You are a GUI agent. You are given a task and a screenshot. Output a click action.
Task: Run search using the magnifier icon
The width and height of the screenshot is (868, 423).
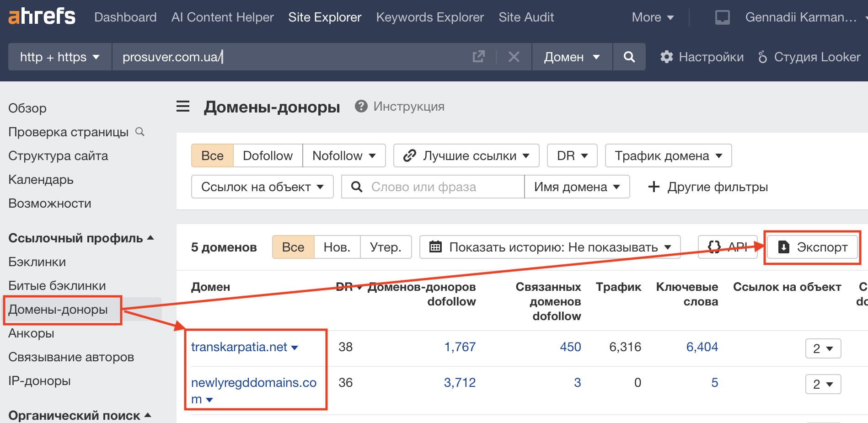(629, 57)
